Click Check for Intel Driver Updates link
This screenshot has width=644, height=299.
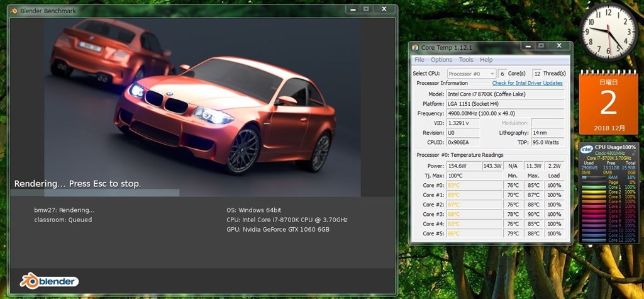click(x=528, y=83)
